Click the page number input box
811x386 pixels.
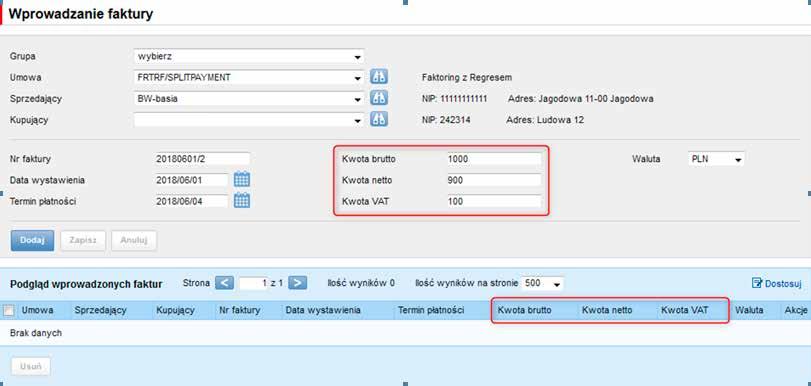(x=253, y=283)
